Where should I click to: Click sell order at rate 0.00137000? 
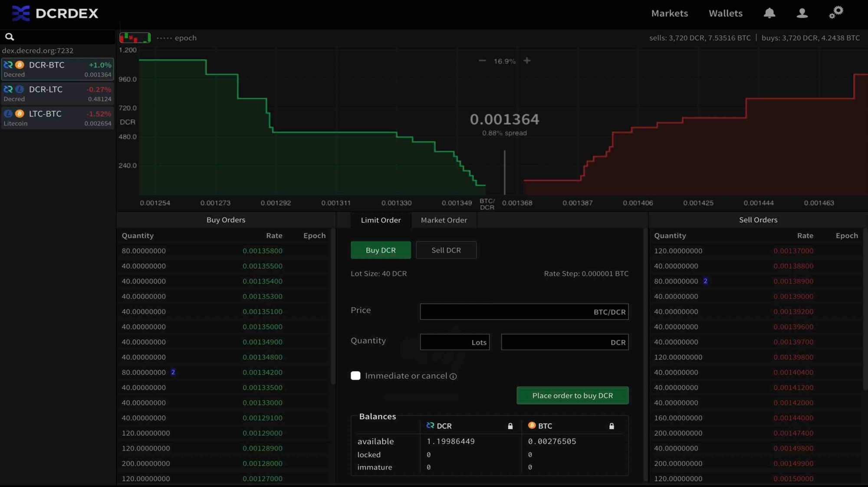(x=756, y=251)
